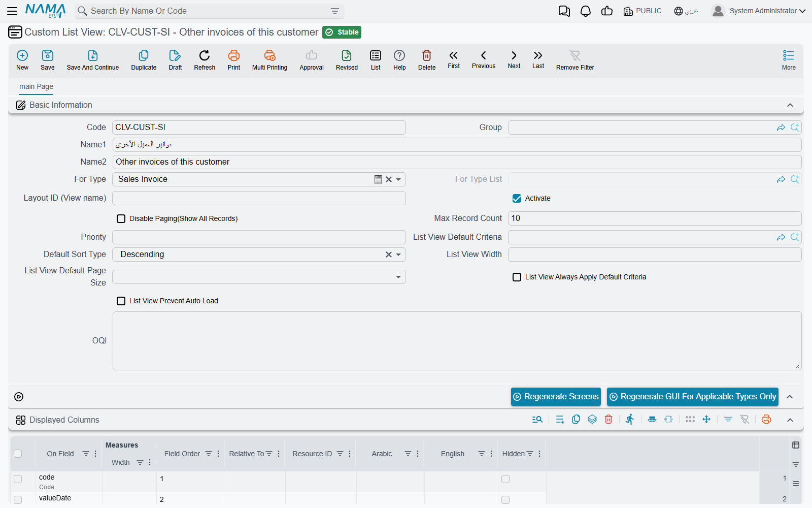The width and height of the screenshot is (812, 508).
Task: Collapse the Displayed Columns section
Action: pyautogui.click(x=790, y=420)
